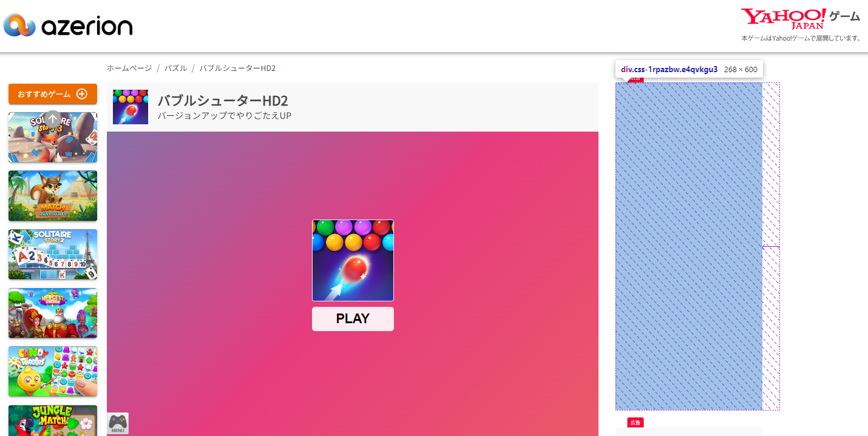Viewport: 868px width, 436px height.
Task: Select the Candy Riddles thumbnail
Action: (52, 372)
